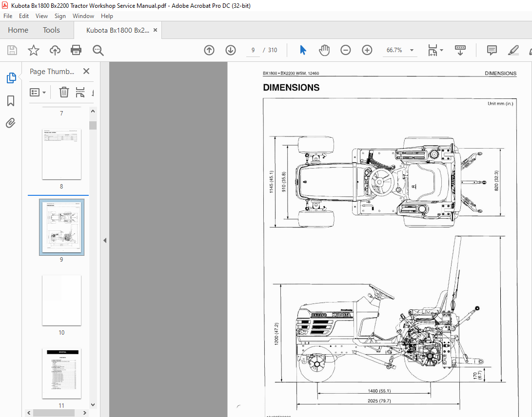Click the fit page width icon

433,50
